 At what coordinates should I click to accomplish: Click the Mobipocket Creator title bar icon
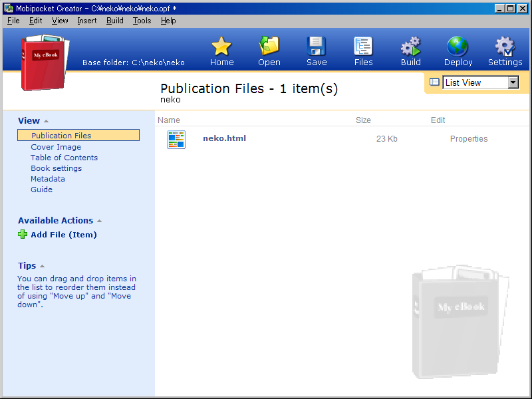9,8
